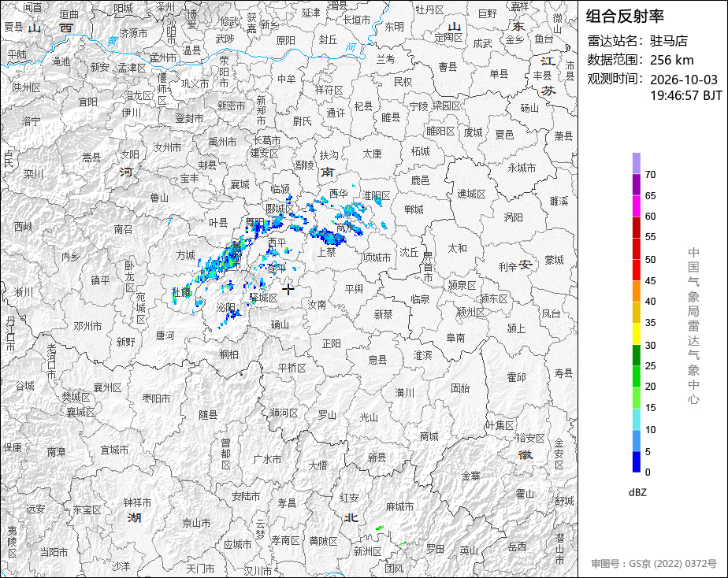Select the '阜南' county label
Viewport: 728px width, 578px height.
455,338
